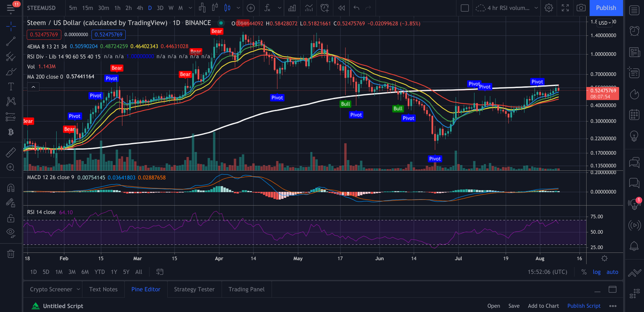Open indicator templates icon

308,8
